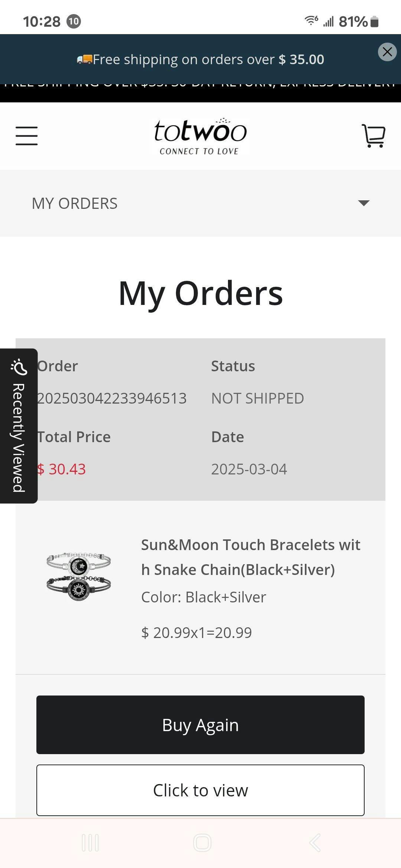Screen dimensions: 401x868
Task: Tap the order number 202503042233946513
Action: click(112, 398)
